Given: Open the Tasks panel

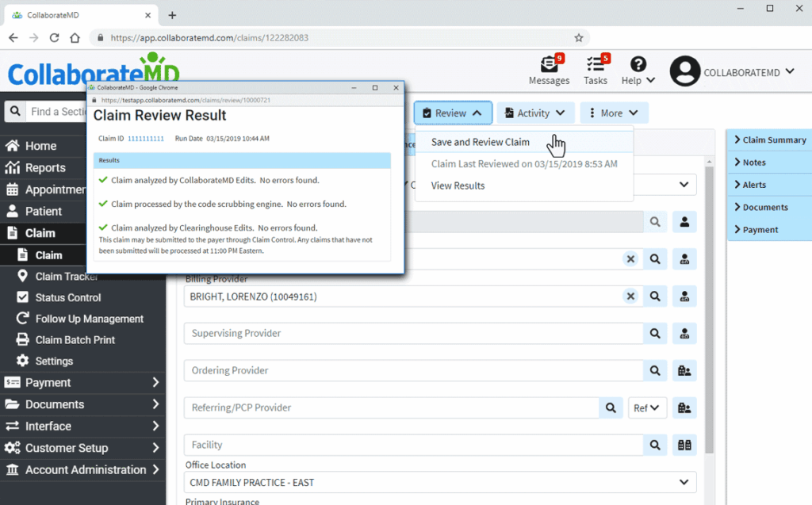Looking at the screenshot, I should point(596,71).
